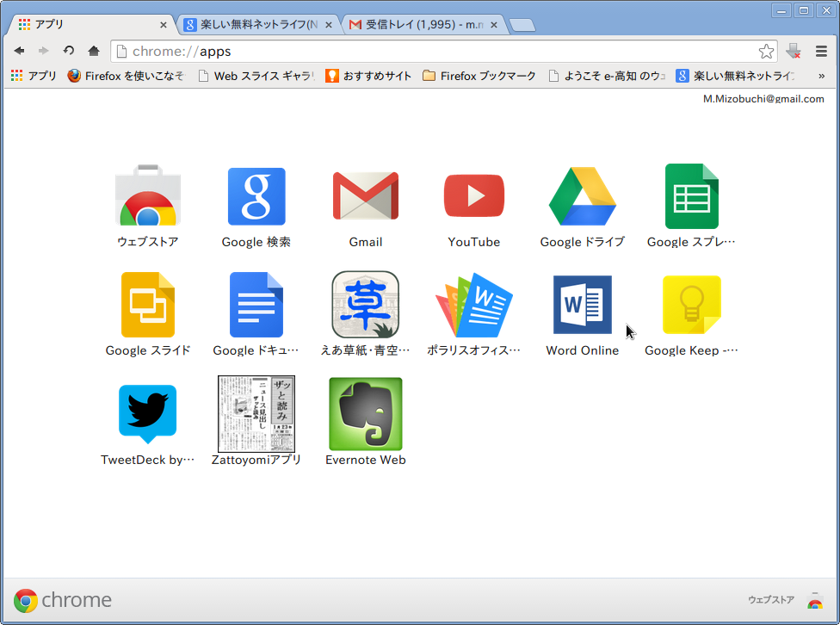Click the chrome://apps address bar
The width and height of the screenshot is (840, 625).
tap(444, 52)
